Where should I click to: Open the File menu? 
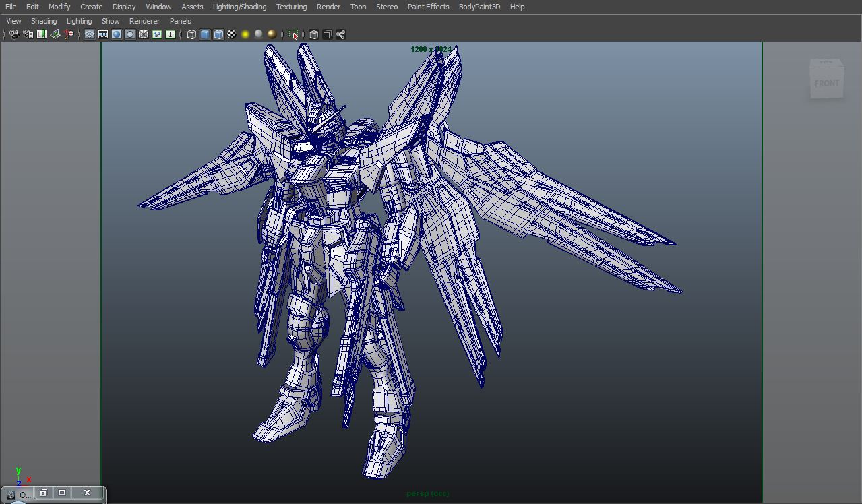11,7
